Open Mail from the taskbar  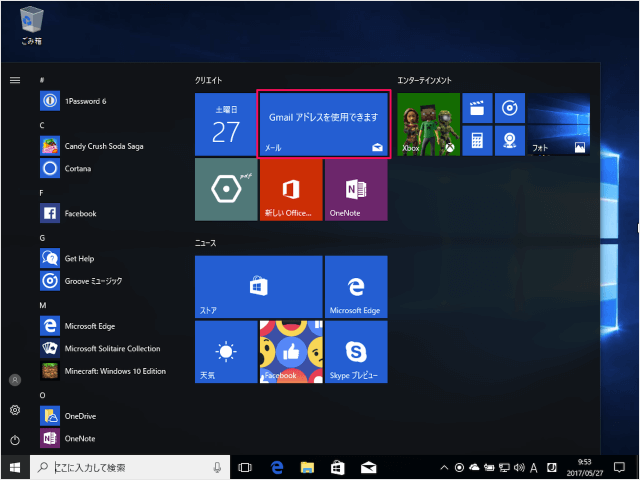click(x=369, y=467)
